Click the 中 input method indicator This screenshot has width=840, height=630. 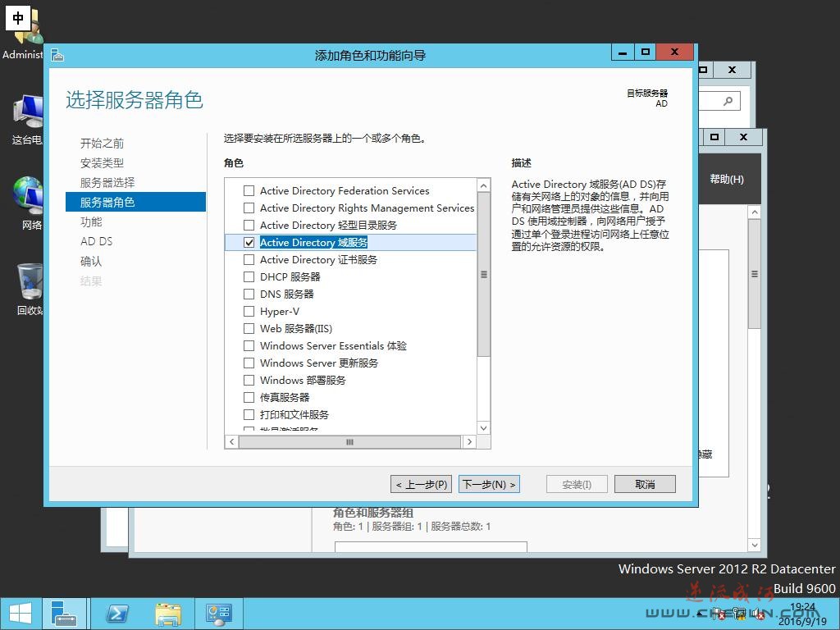(18, 18)
